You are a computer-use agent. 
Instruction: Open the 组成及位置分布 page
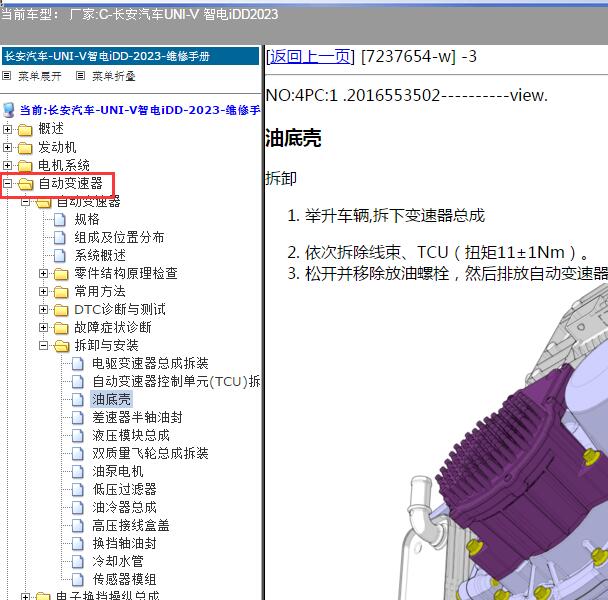coord(119,237)
